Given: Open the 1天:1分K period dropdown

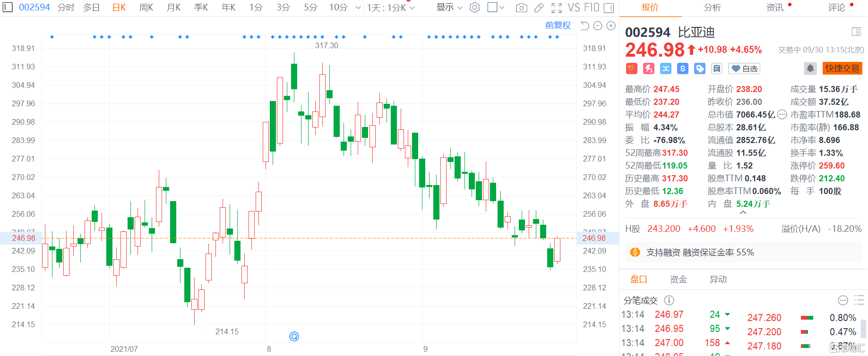Looking at the screenshot, I should pyautogui.click(x=391, y=8).
